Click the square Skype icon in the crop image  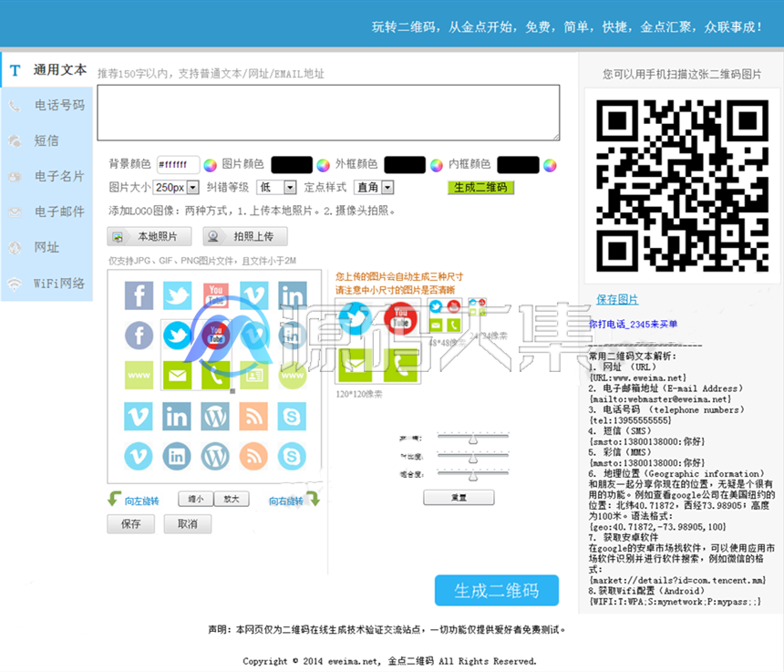coord(292,416)
